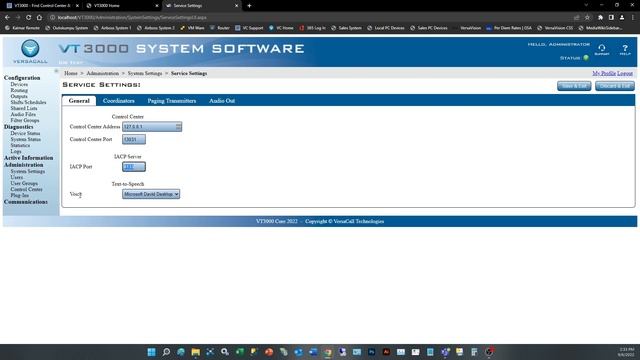
Task: Click the browser home icon
Action: (39, 18)
